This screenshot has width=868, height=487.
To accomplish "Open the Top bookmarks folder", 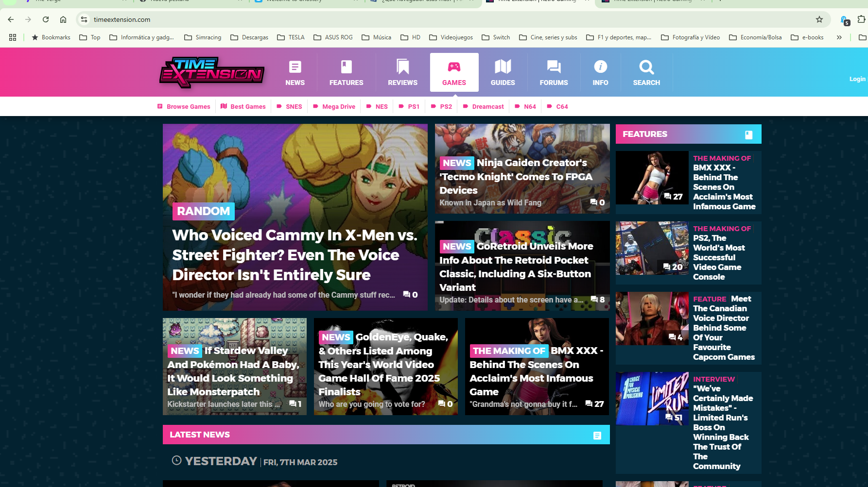I will tap(90, 37).
